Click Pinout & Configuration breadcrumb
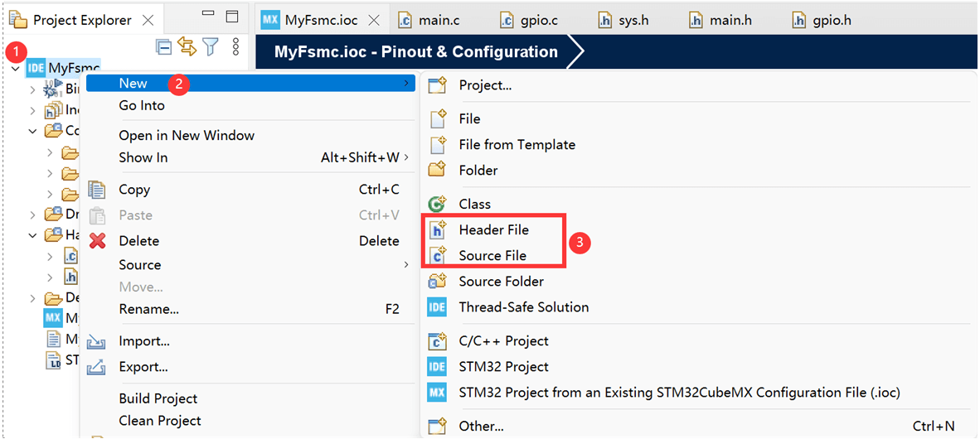This screenshot has width=980, height=439. [416, 52]
